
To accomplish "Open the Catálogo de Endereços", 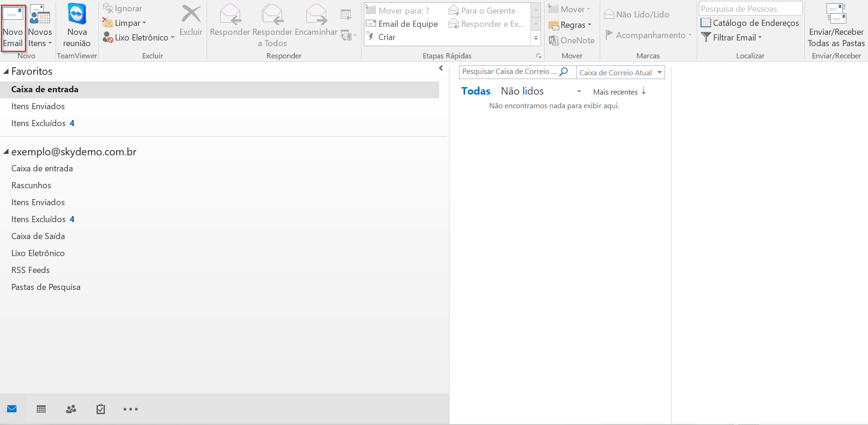I will (750, 23).
